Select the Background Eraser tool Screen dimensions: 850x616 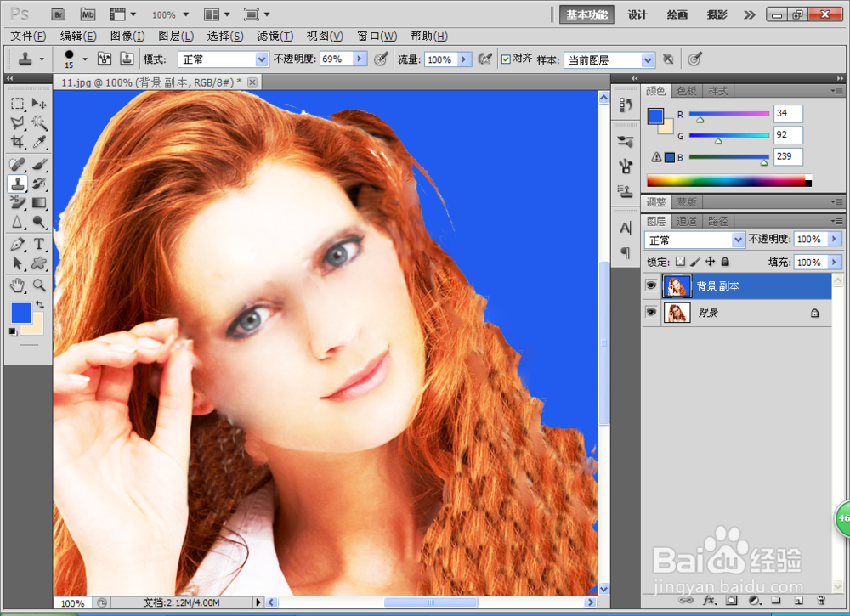[x=17, y=202]
